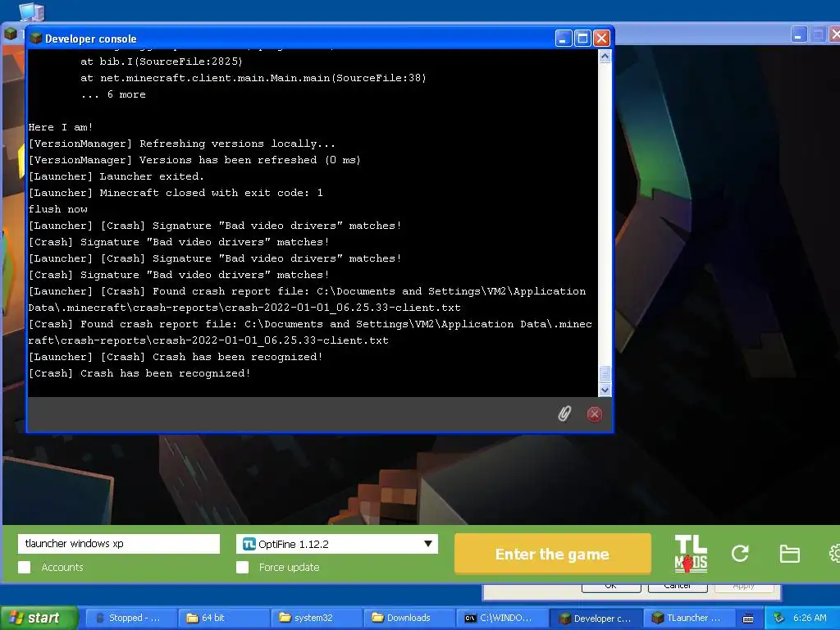
Task: Click the '... 6 more' stack trace line
Action: click(113, 94)
